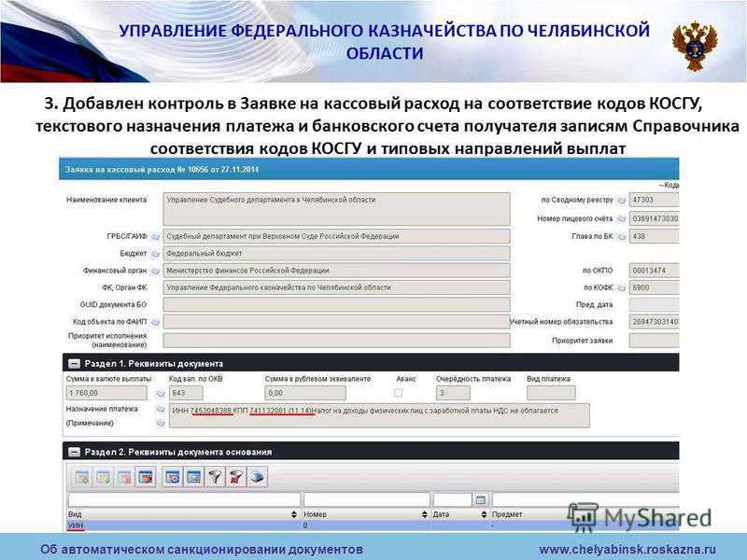The height and width of the screenshot is (560, 747).
Task: Open lookup icon next to ГРБС/ГАИФ
Action: (x=155, y=237)
